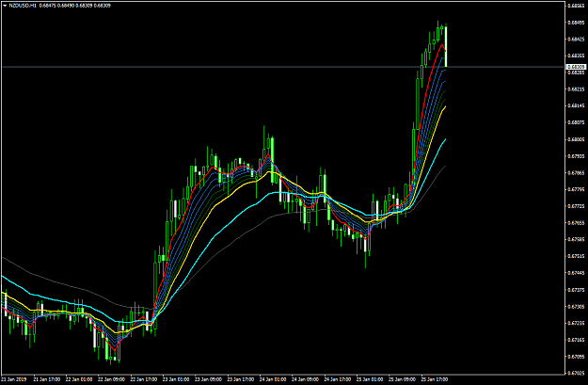Screen dimensions: 588x385
Task: Click the triangle arrow beside NZDUSD,H1
Action: click(5, 6)
